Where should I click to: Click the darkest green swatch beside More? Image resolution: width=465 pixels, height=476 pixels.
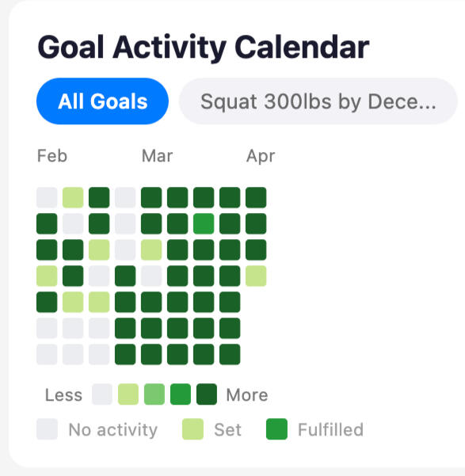[207, 394]
